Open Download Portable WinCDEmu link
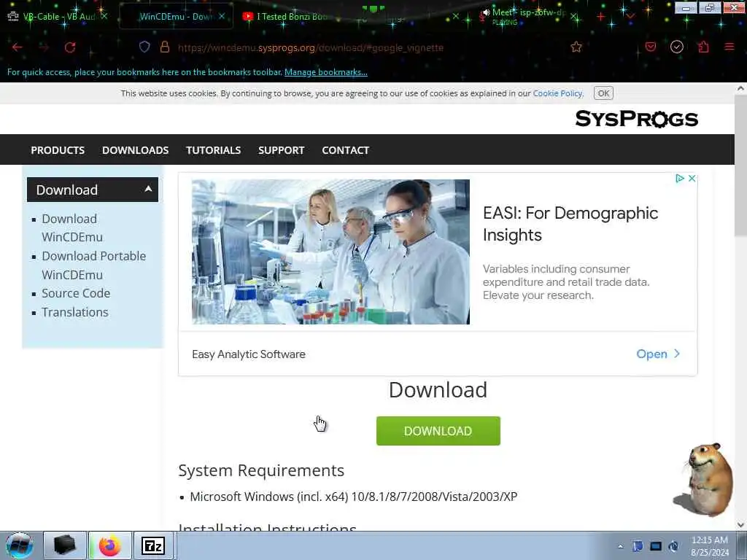The image size is (747, 560). tap(94, 265)
